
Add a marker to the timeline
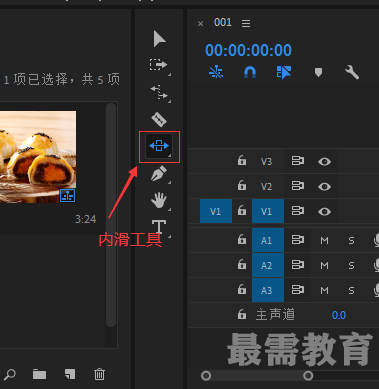pyautogui.click(x=318, y=72)
